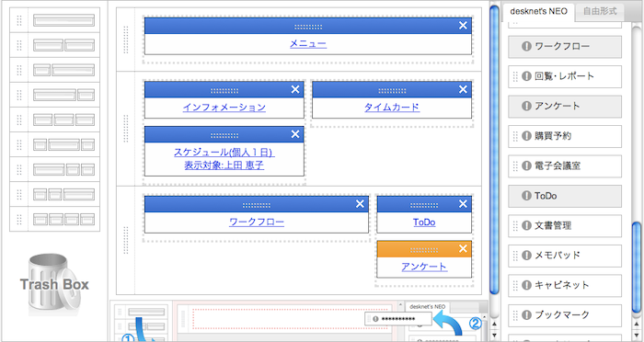Image resolution: width=644 pixels, height=342 pixels.
Task: Select the wide-narrow-narrow three column layout
Action: pos(63,169)
